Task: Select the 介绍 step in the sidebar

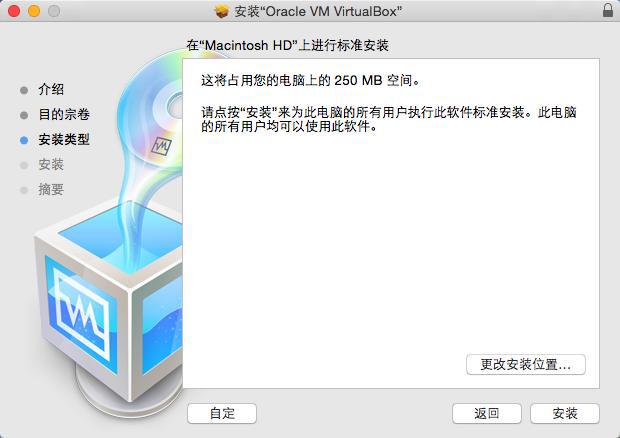Action: (51, 89)
